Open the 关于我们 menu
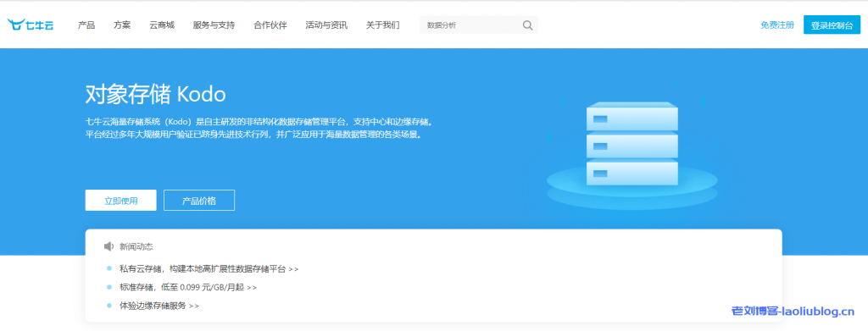 (x=382, y=25)
